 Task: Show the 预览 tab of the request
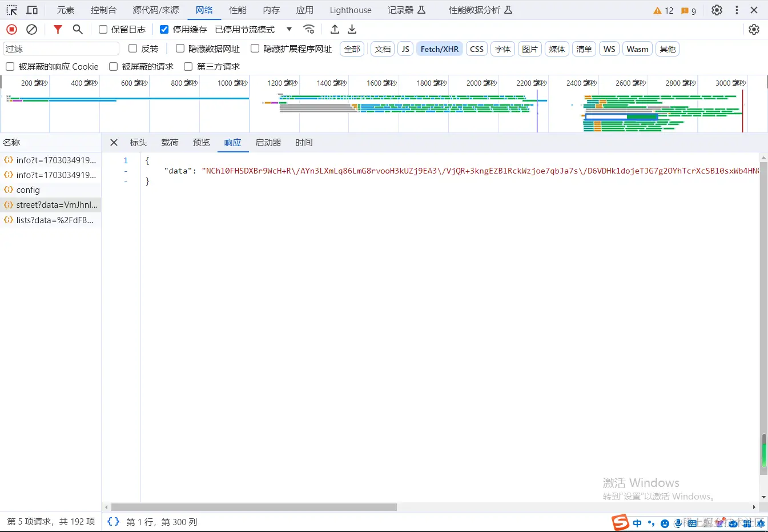point(201,143)
